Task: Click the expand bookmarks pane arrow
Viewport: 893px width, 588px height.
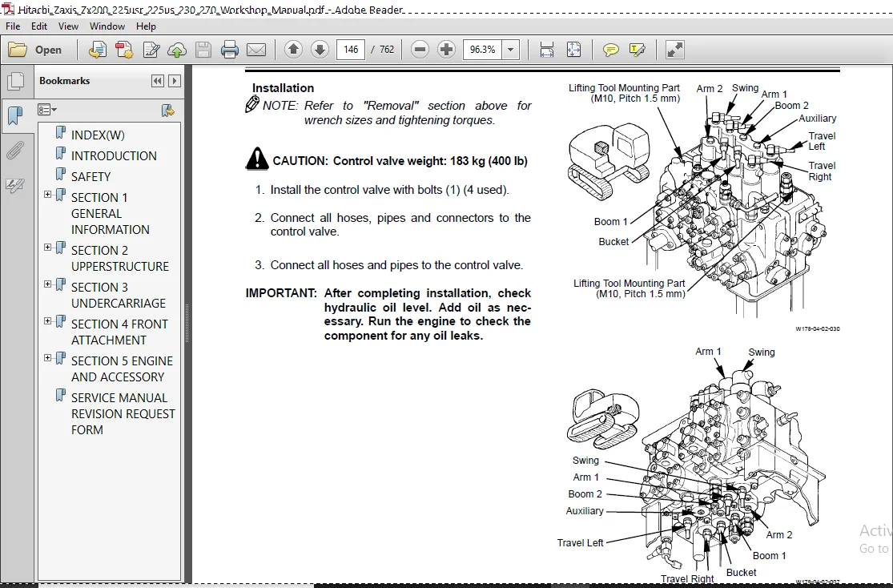Action: pos(175,81)
